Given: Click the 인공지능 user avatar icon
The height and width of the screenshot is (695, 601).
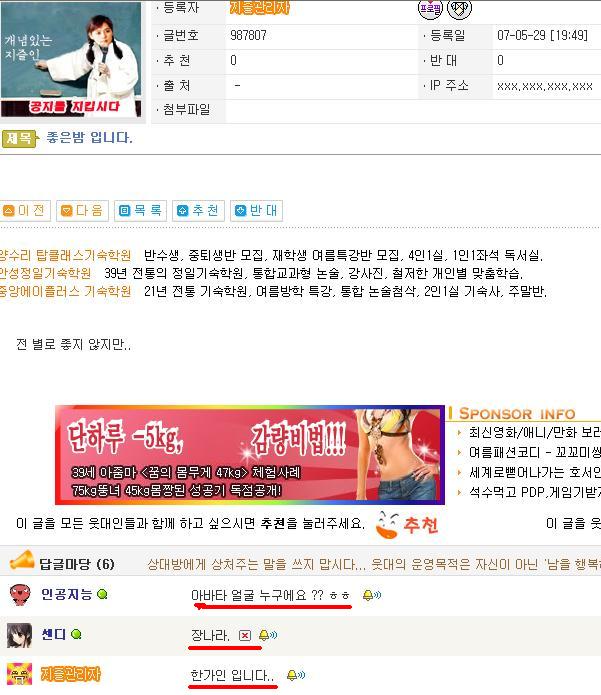Looking at the screenshot, I should click(x=20, y=594).
